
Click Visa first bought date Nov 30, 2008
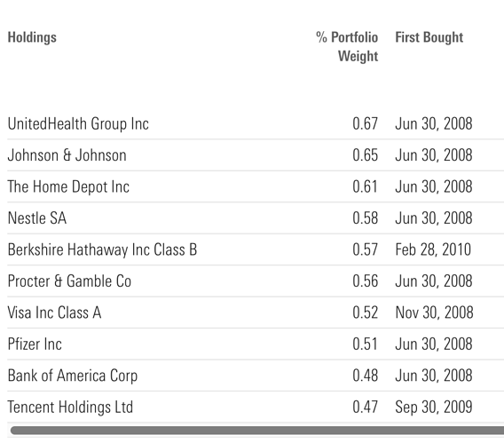(x=434, y=312)
